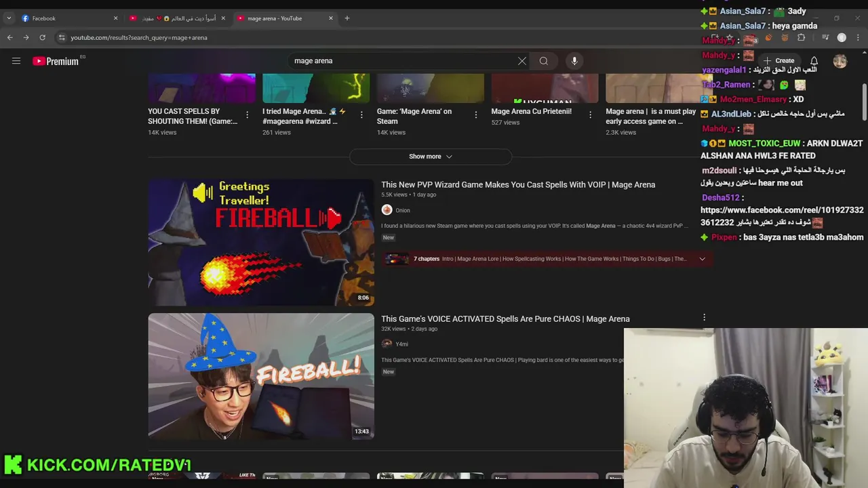Visit the Y4mi channel name link
This screenshot has width=868, height=488.
click(x=402, y=344)
